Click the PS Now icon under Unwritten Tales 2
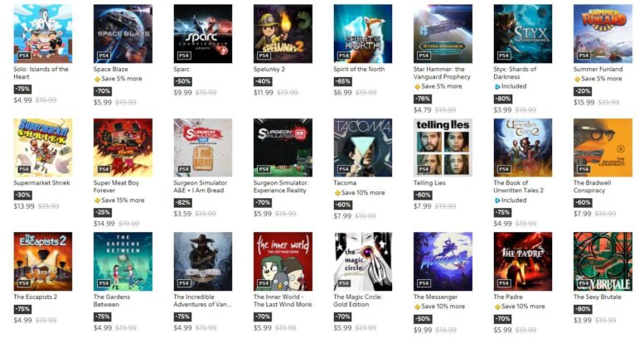 (497, 201)
